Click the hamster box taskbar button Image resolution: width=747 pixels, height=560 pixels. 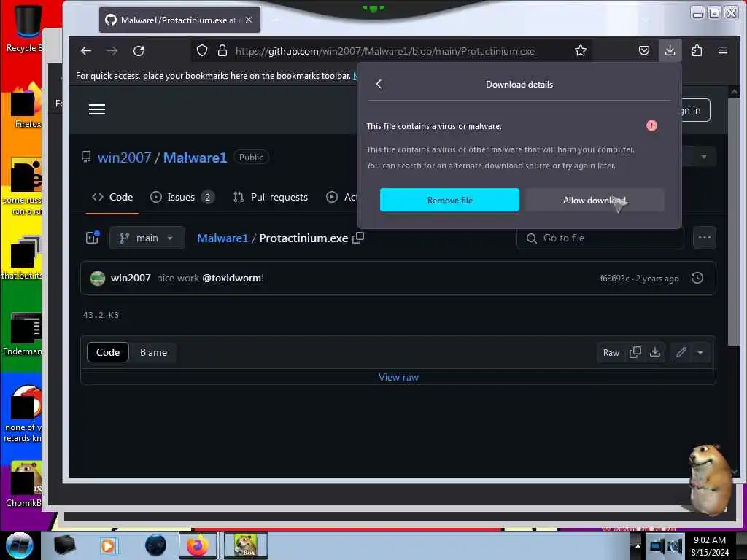click(x=247, y=545)
